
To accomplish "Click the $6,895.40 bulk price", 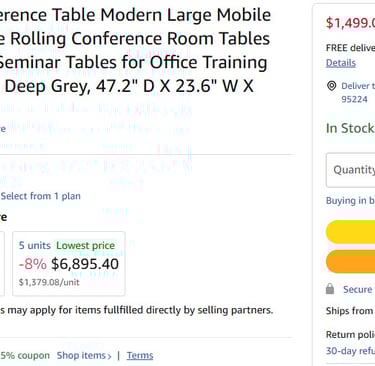I will [x=85, y=264].
